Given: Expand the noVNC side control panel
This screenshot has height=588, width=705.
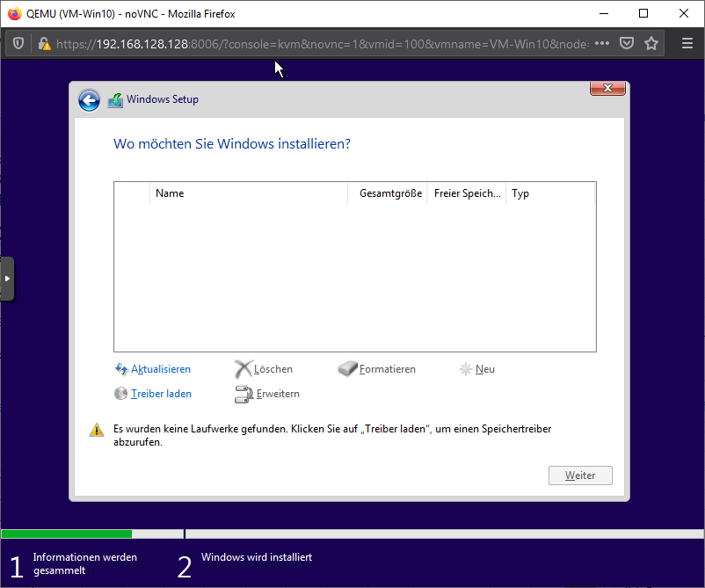Looking at the screenshot, I should tap(7, 279).
